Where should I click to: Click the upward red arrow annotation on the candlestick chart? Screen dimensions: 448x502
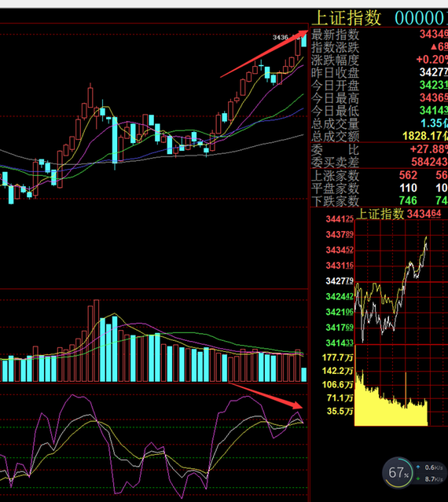264,54
